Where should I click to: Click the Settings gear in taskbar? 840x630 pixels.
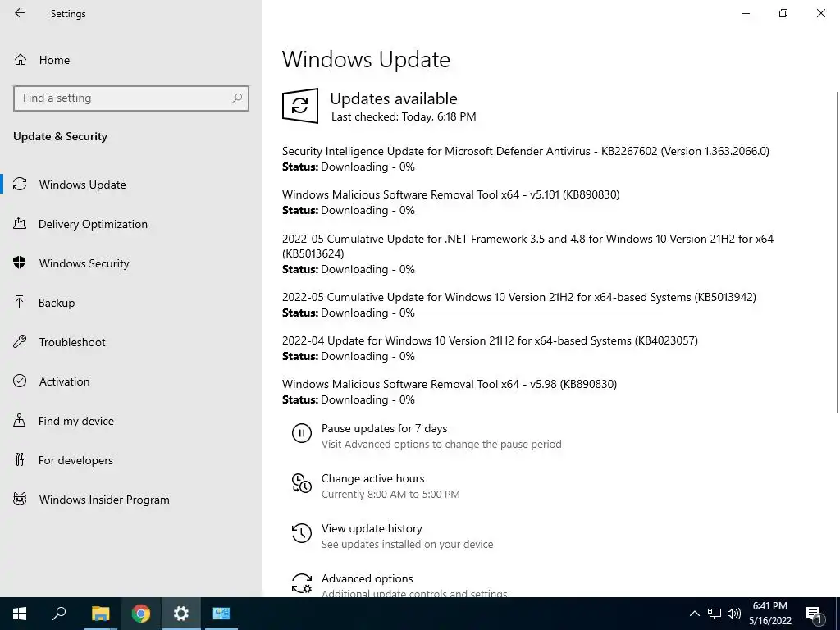click(181, 614)
